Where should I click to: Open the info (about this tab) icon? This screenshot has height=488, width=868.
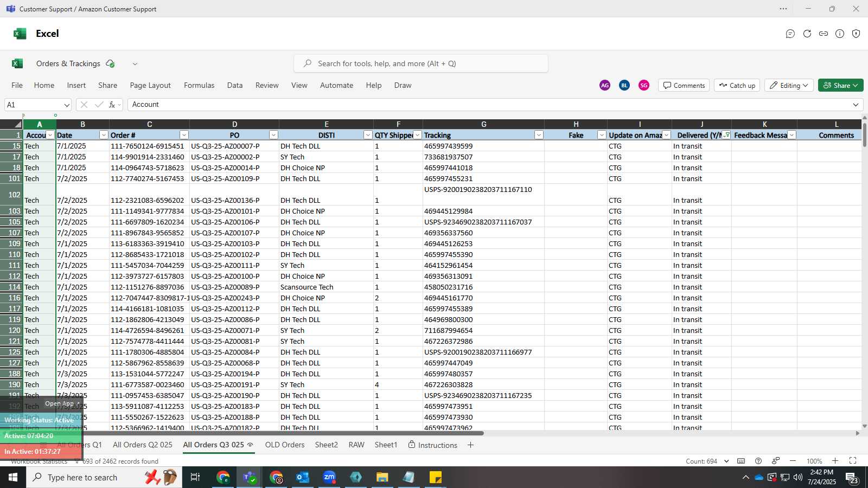840,34
